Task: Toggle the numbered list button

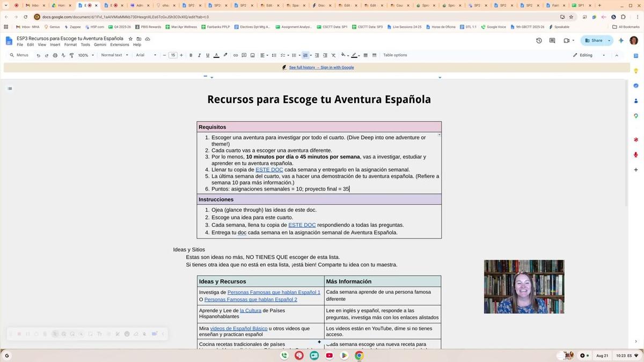Action: coord(305,55)
